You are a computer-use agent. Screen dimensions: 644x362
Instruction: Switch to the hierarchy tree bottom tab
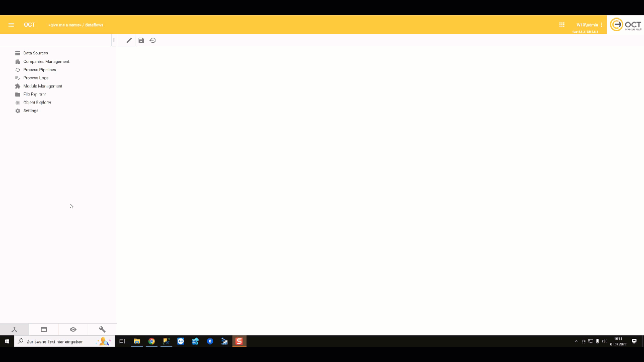pyautogui.click(x=15, y=329)
